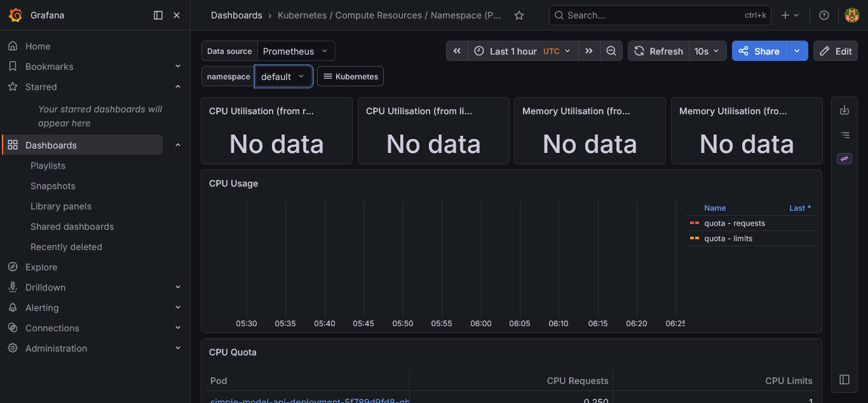Toggle the right pane dock icon
868x403 pixels.
pos(844,380)
